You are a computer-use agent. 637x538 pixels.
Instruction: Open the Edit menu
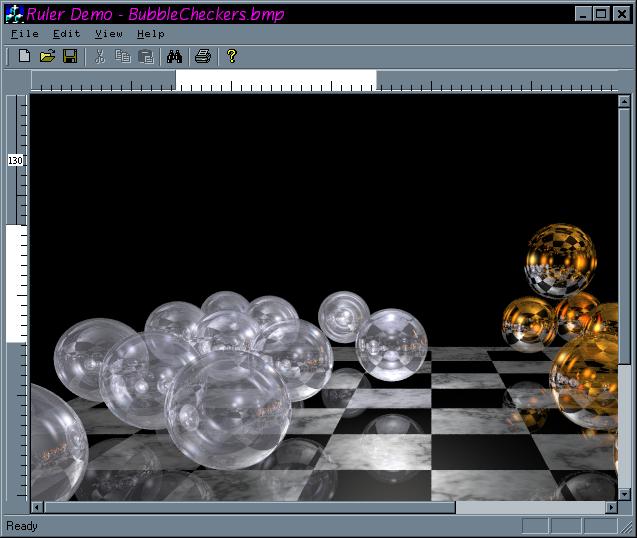tap(67, 33)
